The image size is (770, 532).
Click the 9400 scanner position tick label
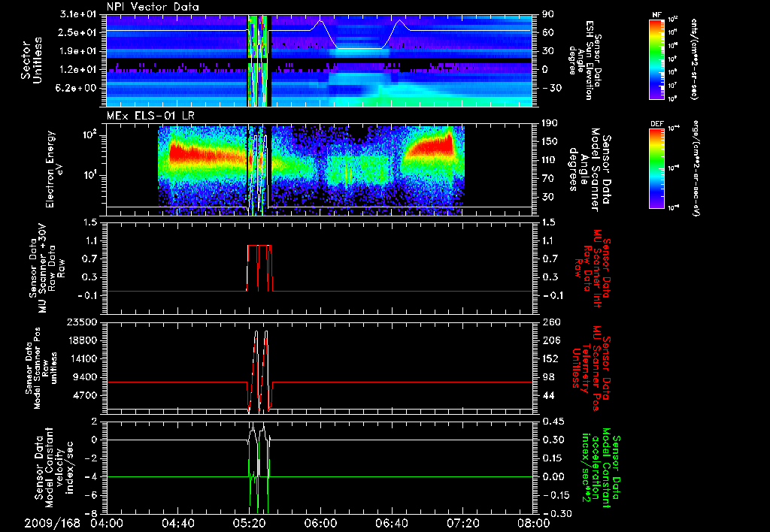pos(86,377)
